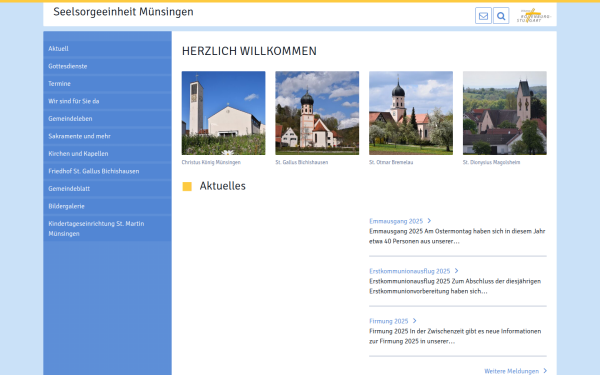View the St. Gallus Bichishausen photo

click(x=317, y=113)
